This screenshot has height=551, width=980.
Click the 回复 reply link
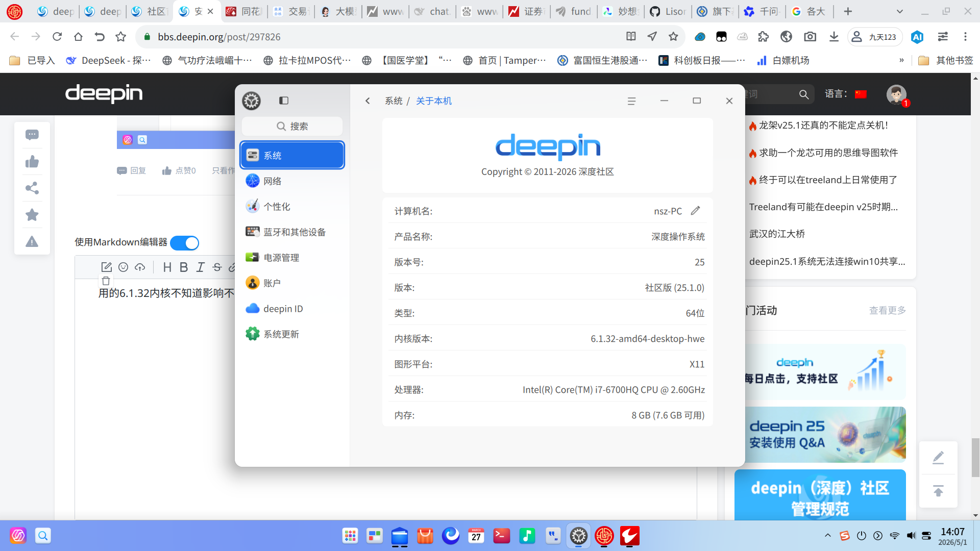[132, 170]
